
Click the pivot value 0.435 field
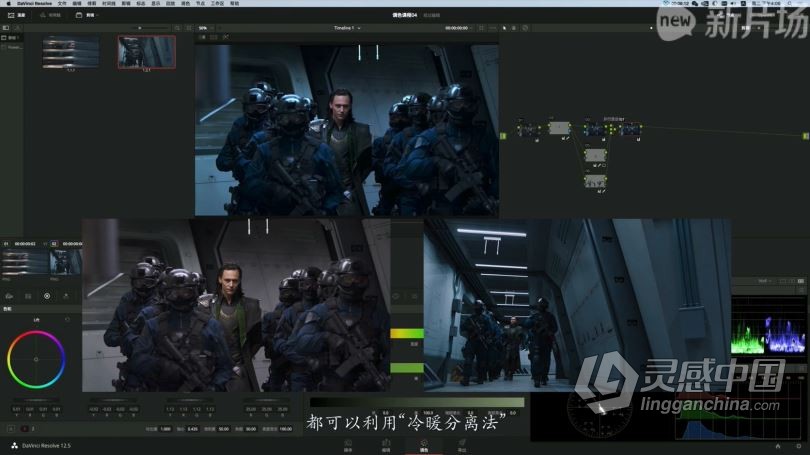pos(193,429)
